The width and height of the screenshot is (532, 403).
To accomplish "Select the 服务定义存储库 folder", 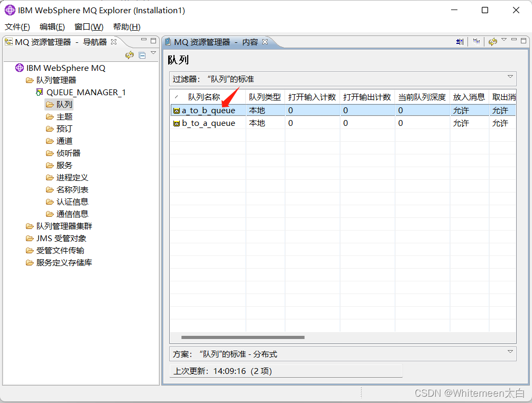I will [64, 263].
